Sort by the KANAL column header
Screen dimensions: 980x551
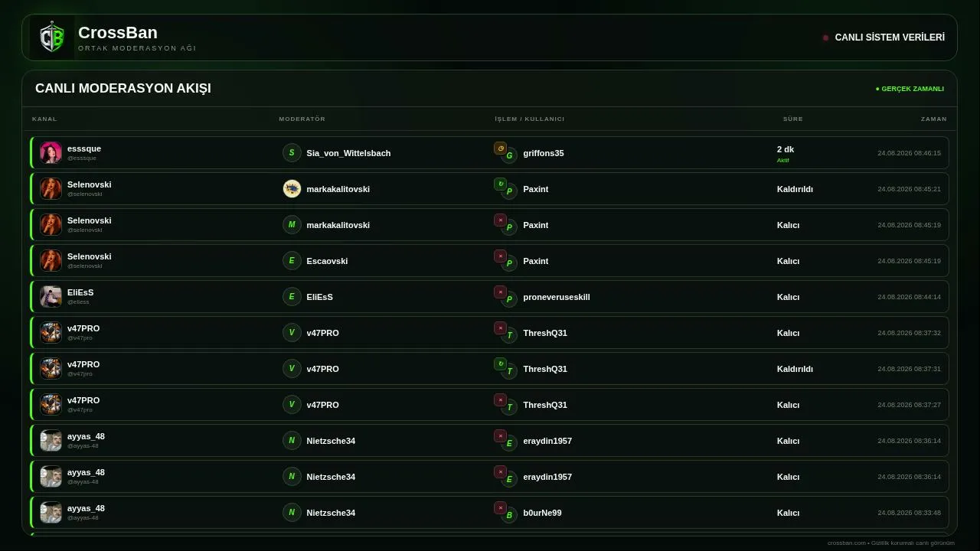44,119
